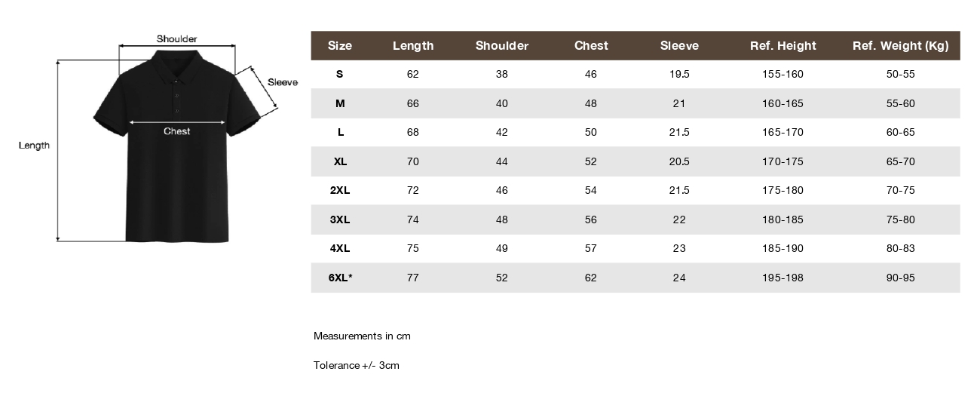Click the Shoulder label above the shirt
This screenshot has width=980, height=396.
pos(177,38)
